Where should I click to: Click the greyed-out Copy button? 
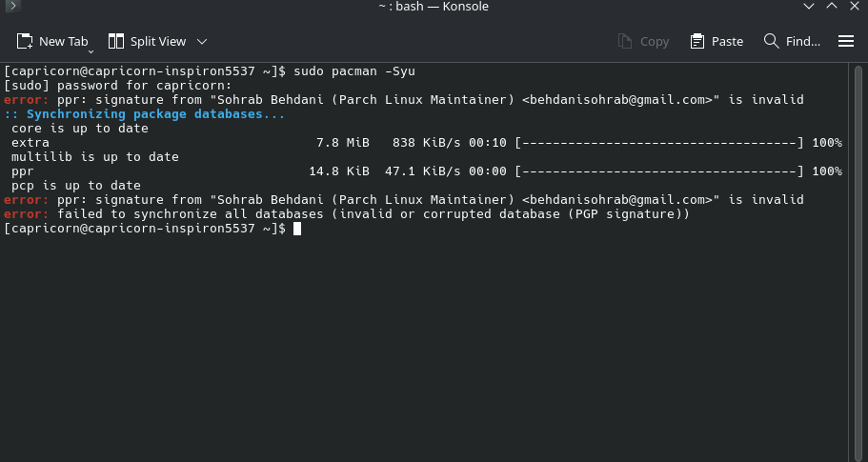(x=643, y=42)
